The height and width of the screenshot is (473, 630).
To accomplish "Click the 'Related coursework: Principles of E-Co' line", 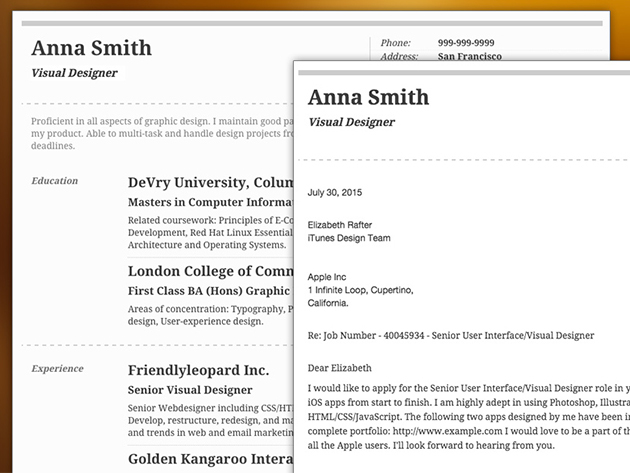I will pyautogui.click(x=211, y=220).
